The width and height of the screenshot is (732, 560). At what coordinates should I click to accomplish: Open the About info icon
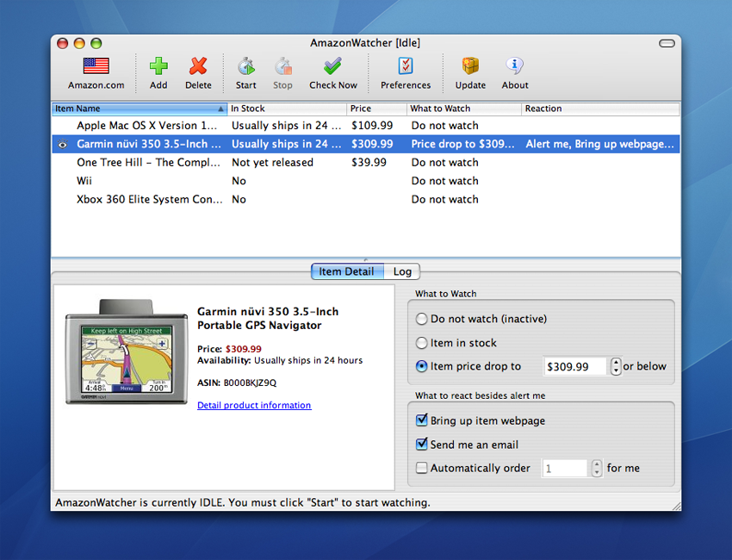point(514,65)
